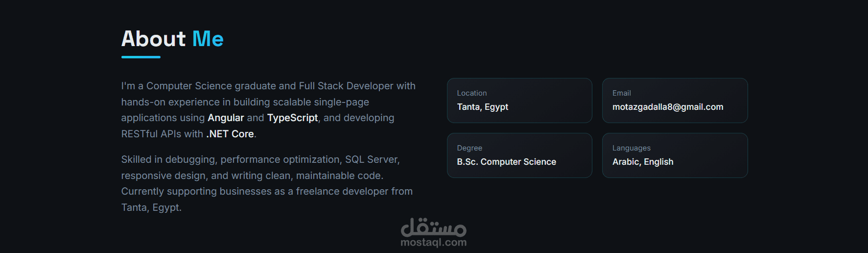
Task: Click the mostaql Arabic logo watermark
Action: [433, 228]
